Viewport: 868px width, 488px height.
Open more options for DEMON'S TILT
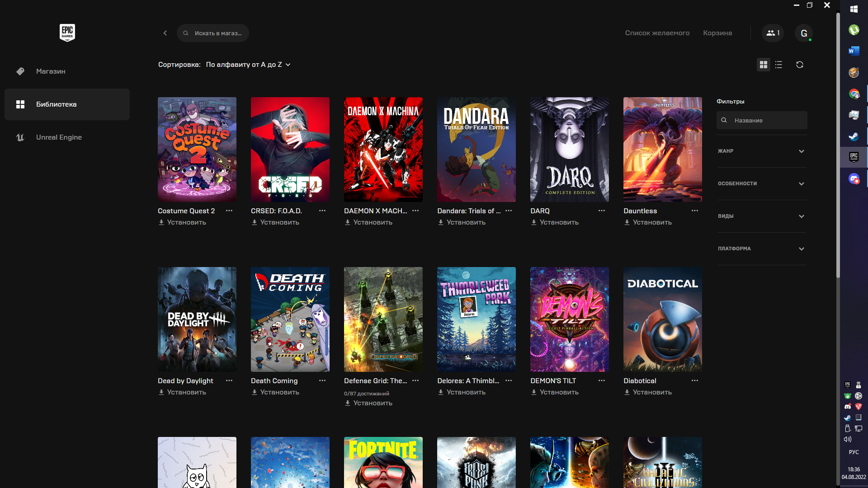602,380
